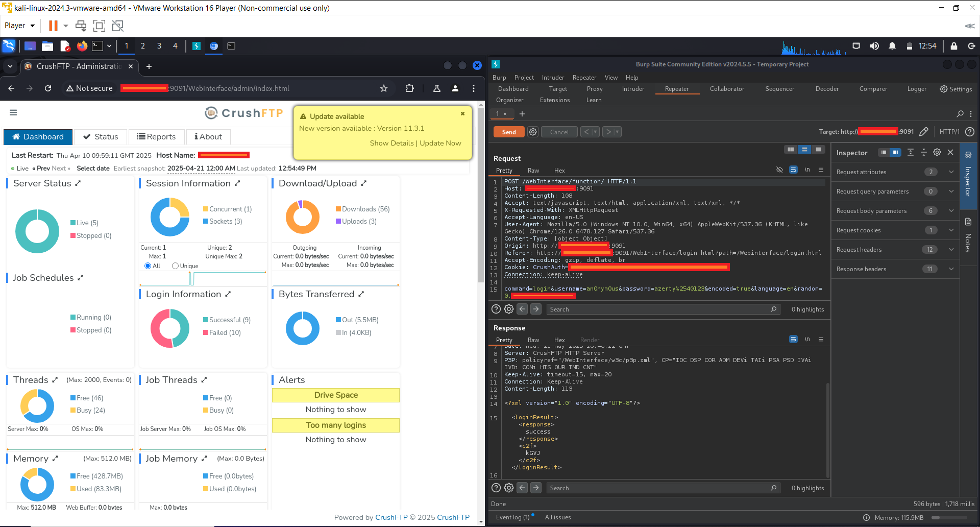
Task: Click the orange Send button
Action: pyautogui.click(x=508, y=132)
